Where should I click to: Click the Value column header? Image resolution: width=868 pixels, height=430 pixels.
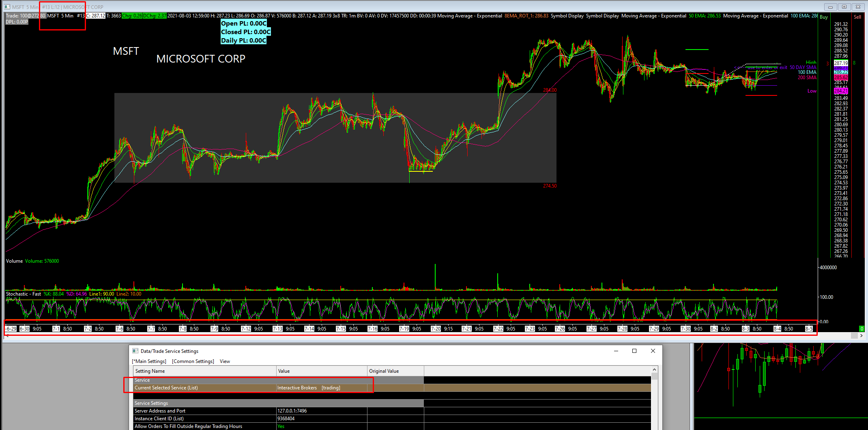point(322,371)
